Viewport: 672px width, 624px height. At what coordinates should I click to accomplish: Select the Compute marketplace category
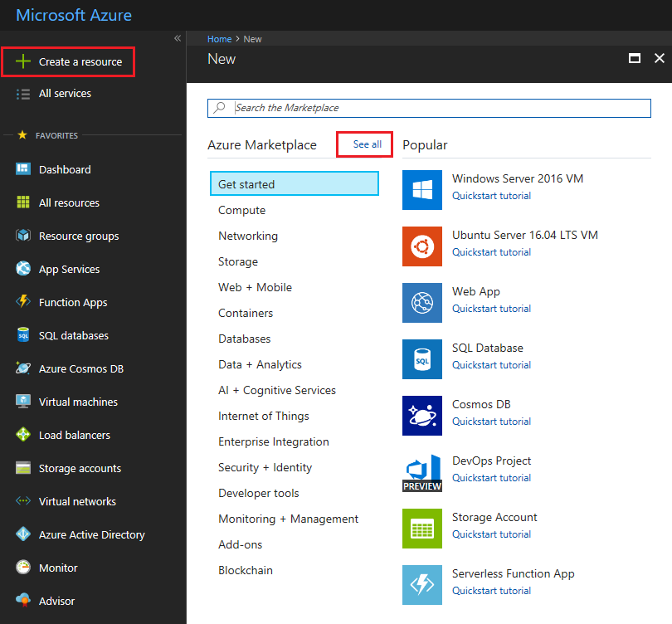242,210
